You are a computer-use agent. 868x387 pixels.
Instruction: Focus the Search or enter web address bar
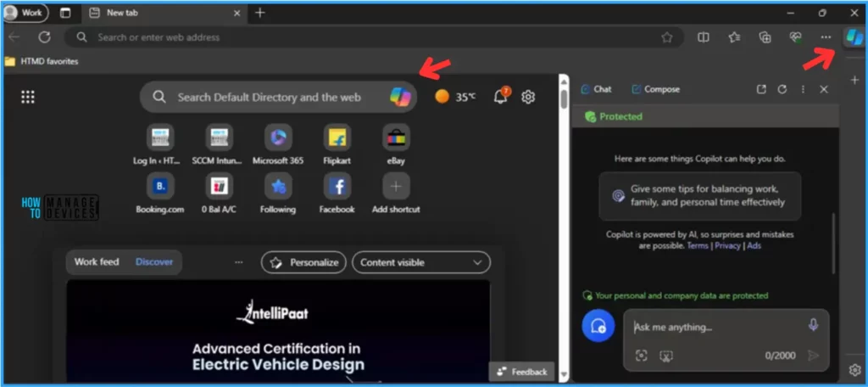[x=374, y=37]
